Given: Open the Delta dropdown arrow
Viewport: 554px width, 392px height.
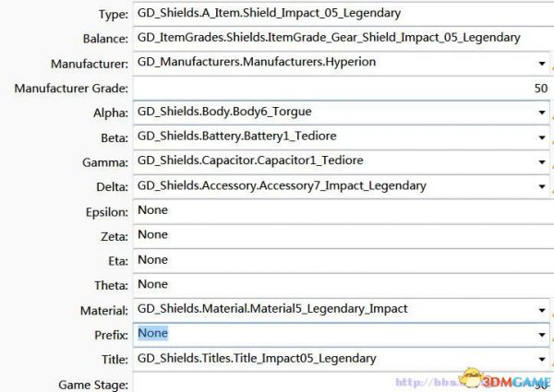Looking at the screenshot, I should point(542,186).
